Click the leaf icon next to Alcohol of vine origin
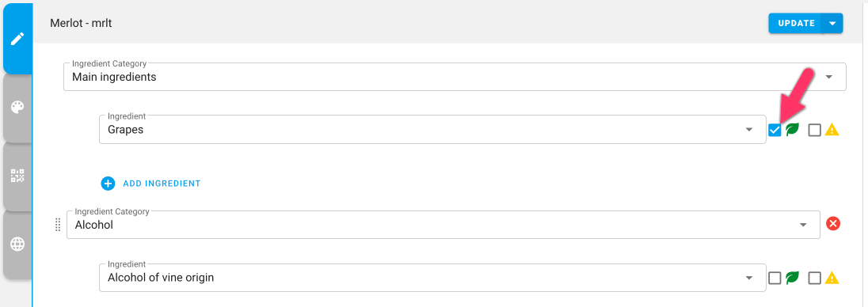 792,278
